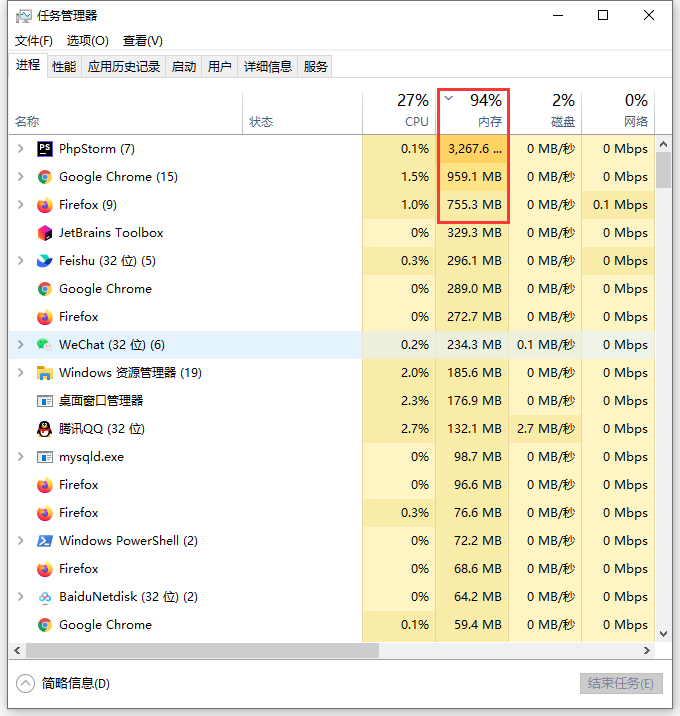Viewport: 680px width, 716px height.
Task: Select the JetBrains Toolbox process name
Action: point(111,233)
